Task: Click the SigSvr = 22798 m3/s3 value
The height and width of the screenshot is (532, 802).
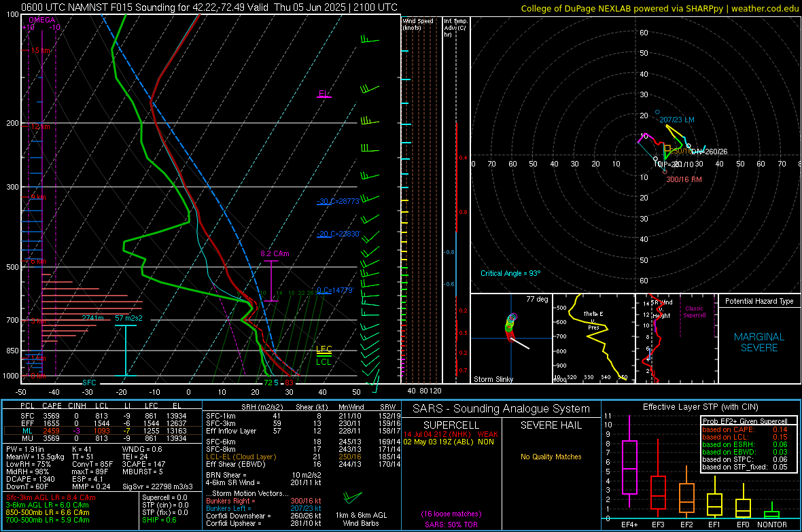Action: [x=158, y=486]
